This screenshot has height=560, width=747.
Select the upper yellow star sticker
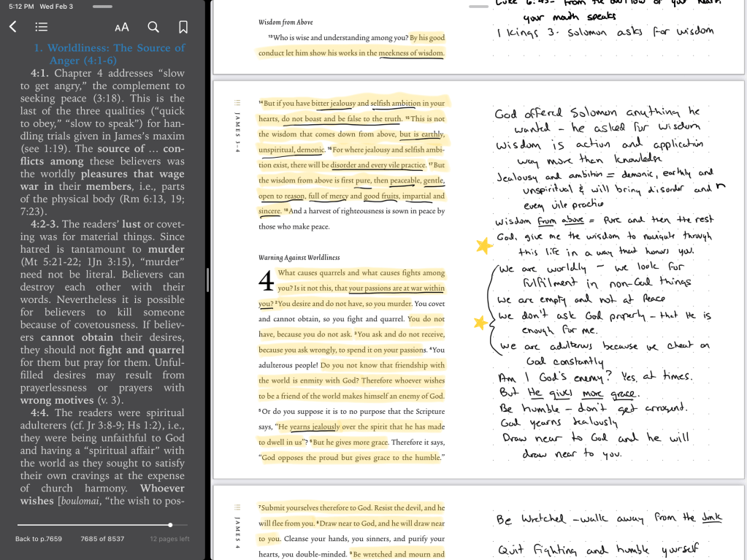click(x=483, y=246)
